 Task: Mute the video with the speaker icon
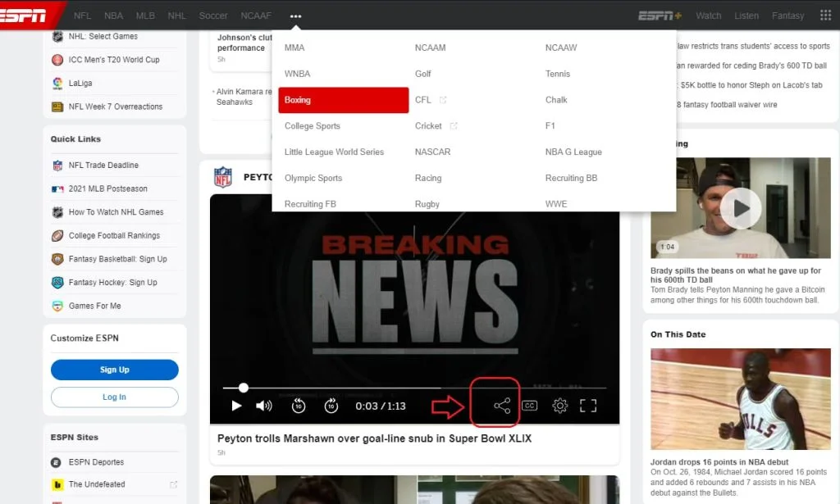263,406
